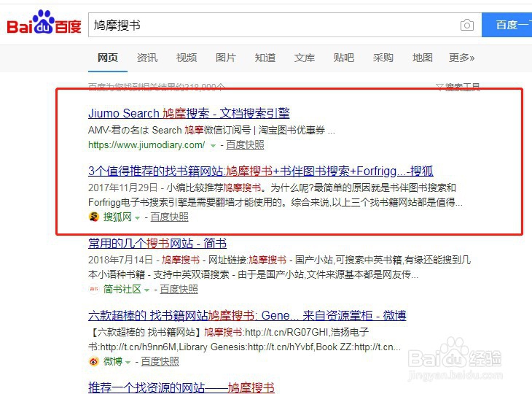Image resolution: width=532 pixels, height=394 pixels.
Task: Click the 简书社区 source link
Action: [x=122, y=289]
